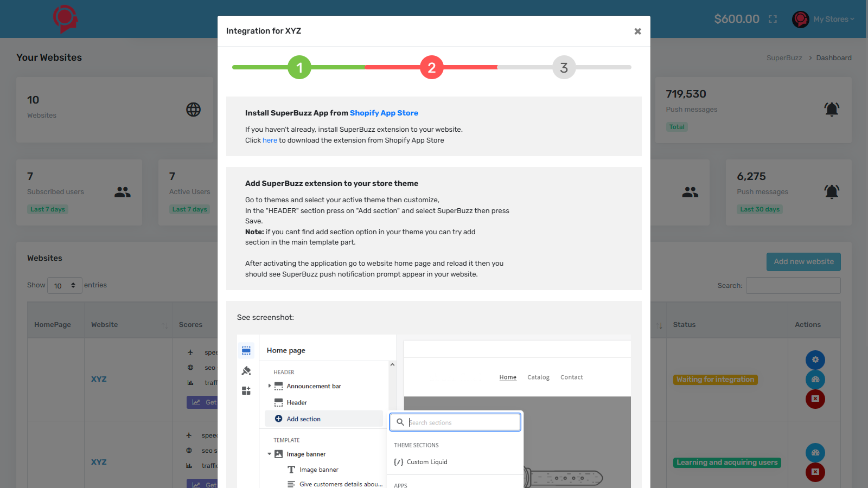Click scroll-up arrow of sections panel

(392, 365)
